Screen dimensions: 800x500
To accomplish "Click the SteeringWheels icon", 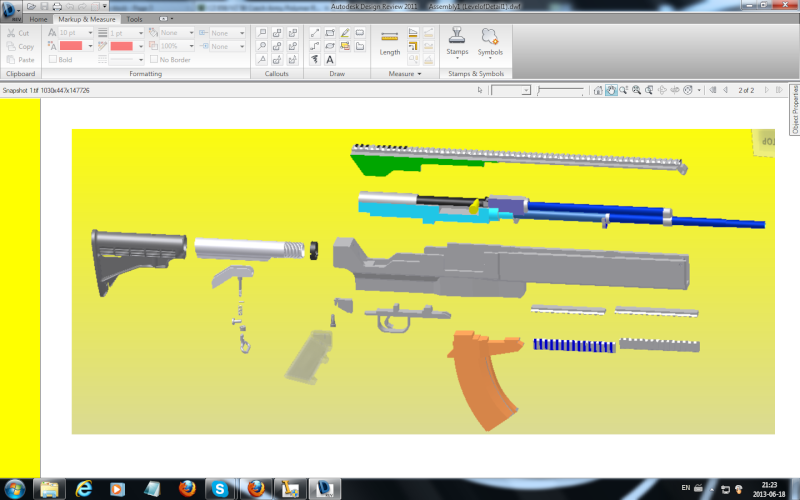I will (688, 90).
